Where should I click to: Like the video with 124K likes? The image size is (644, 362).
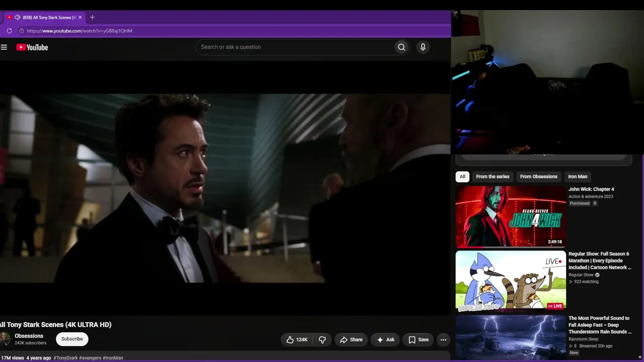pyautogui.click(x=296, y=340)
